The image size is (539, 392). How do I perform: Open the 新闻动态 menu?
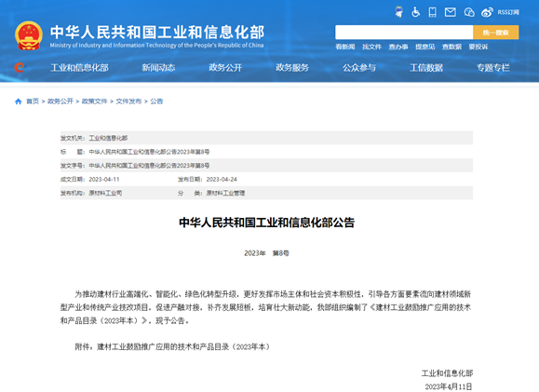(x=158, y=68)
